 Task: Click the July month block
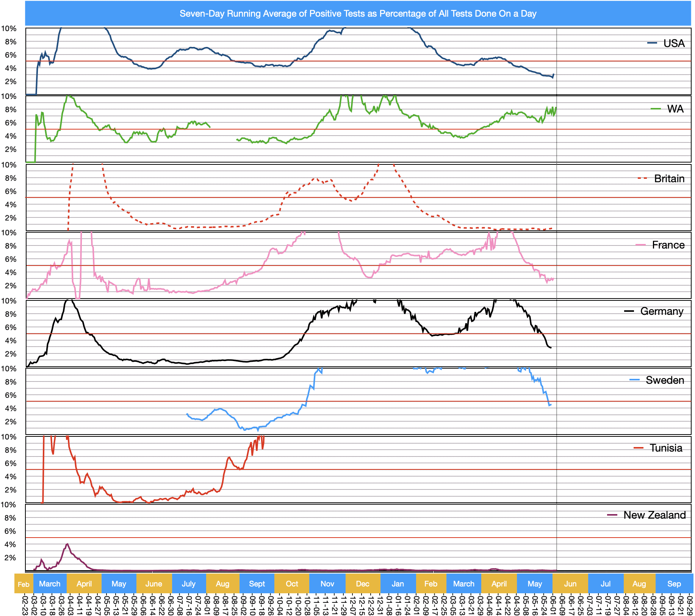point(189,584)
